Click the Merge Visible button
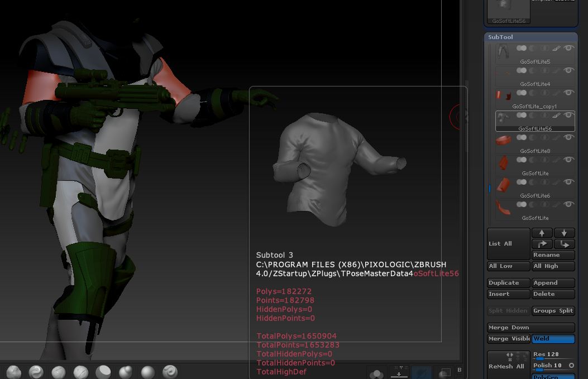 [509, 338]
